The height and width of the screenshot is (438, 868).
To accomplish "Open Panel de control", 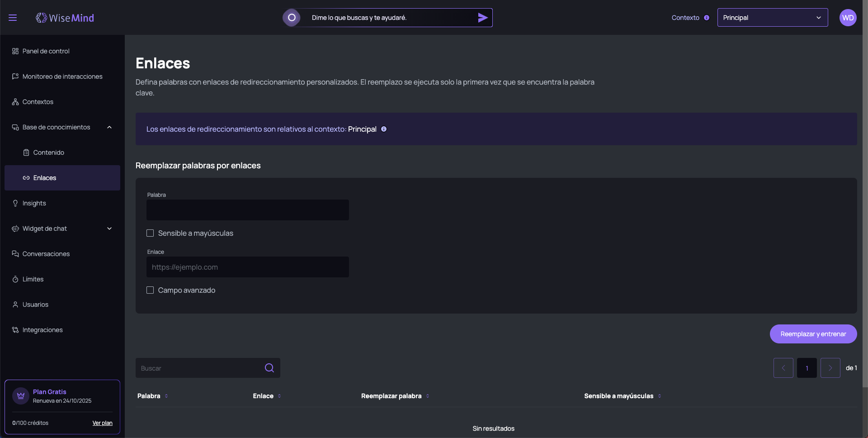I will [x=46, y=51].
